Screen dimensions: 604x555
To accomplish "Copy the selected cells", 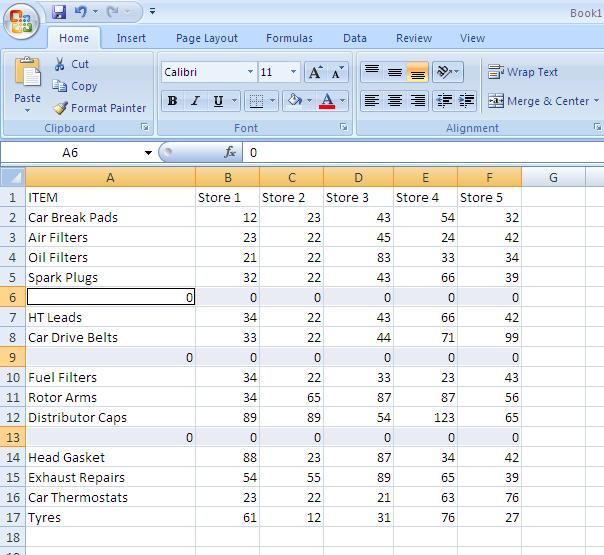I will [75, 86].
